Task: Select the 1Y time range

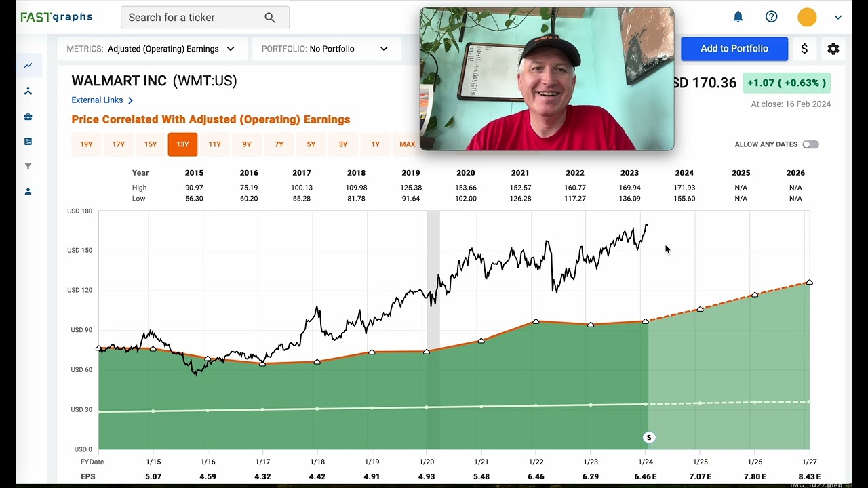Action: coord(375,144)
